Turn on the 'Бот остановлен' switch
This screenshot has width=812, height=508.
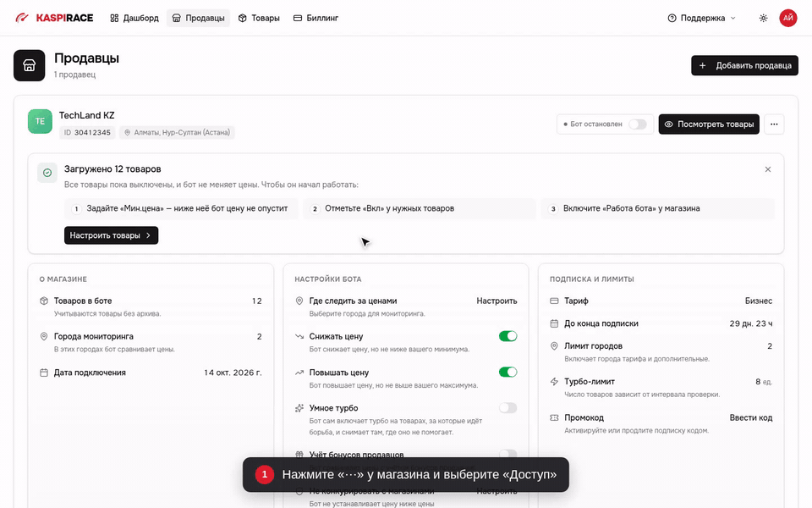[638, 124]
